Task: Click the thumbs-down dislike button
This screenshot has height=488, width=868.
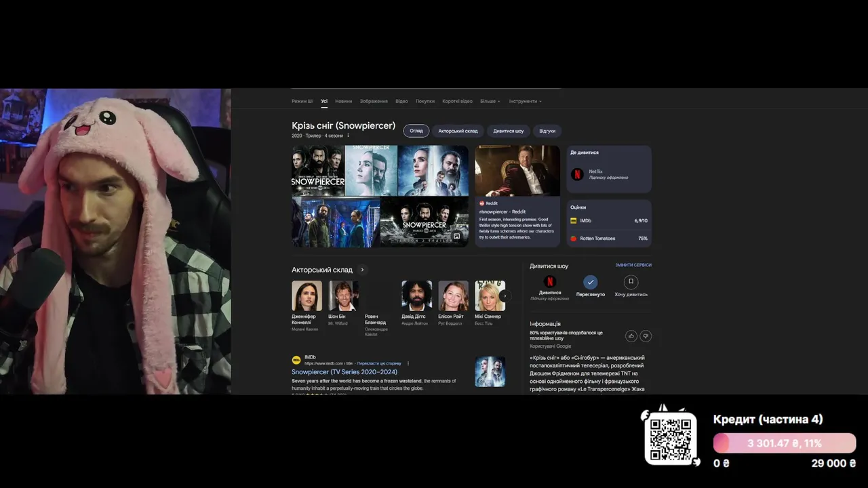Action: [x=646, y=335]
